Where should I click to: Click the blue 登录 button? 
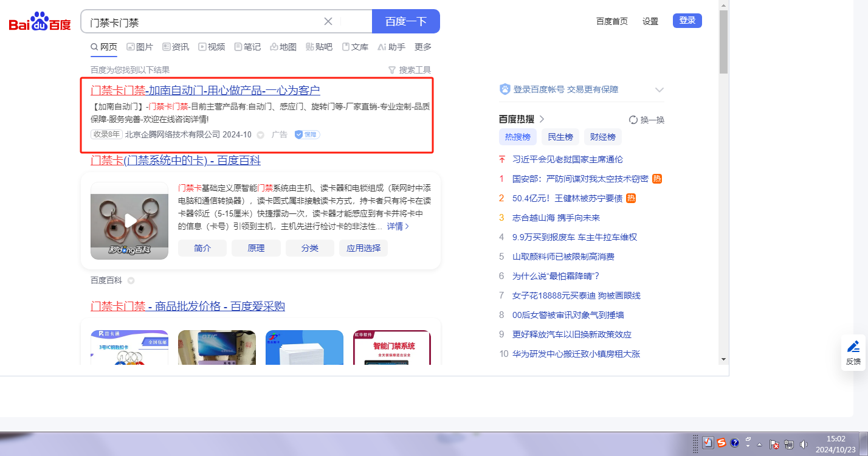[687, 21]
